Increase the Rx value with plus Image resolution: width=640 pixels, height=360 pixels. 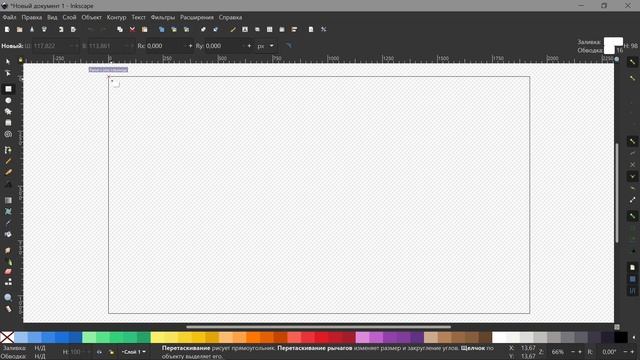[x=190, y=46]
